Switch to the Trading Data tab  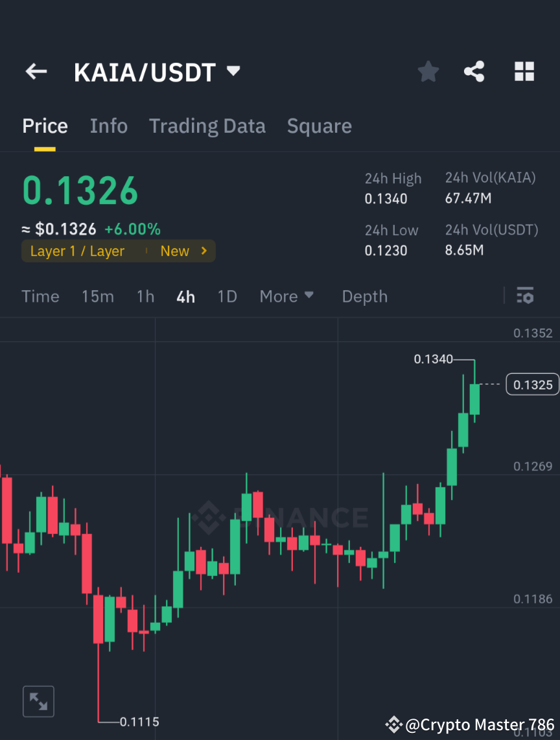[207, 126]
